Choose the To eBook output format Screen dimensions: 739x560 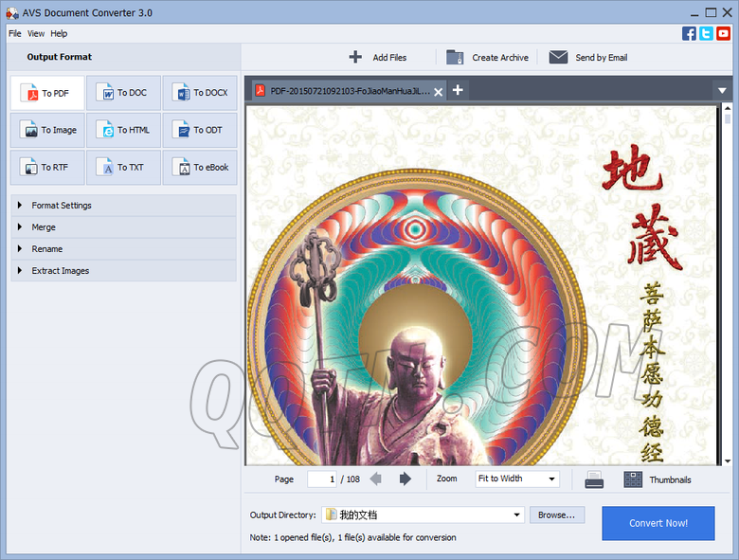point(200,167)
